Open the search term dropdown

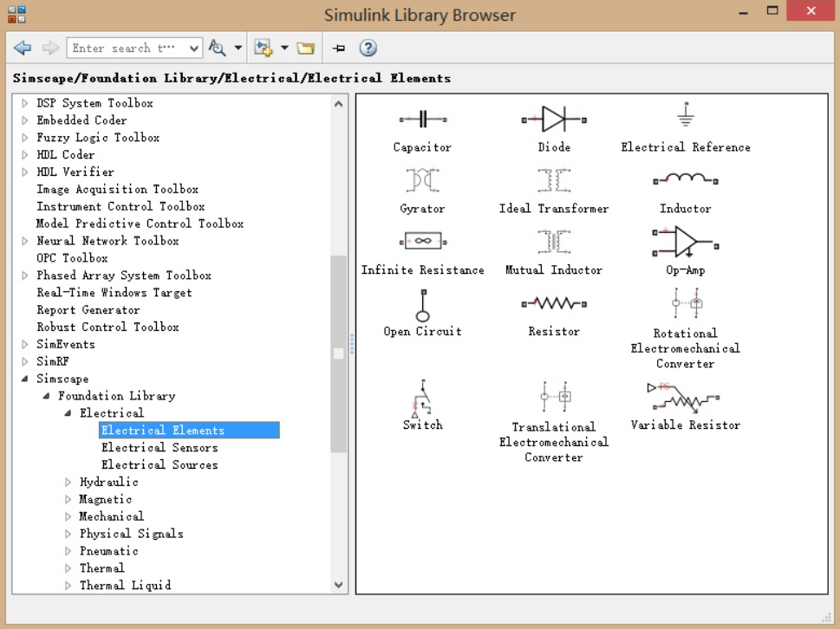point(194,49)
